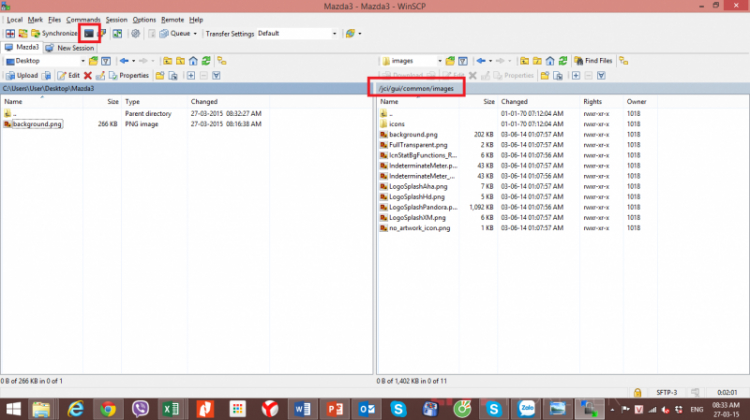
Task: Open the Session menu
Action: point(116,20)
